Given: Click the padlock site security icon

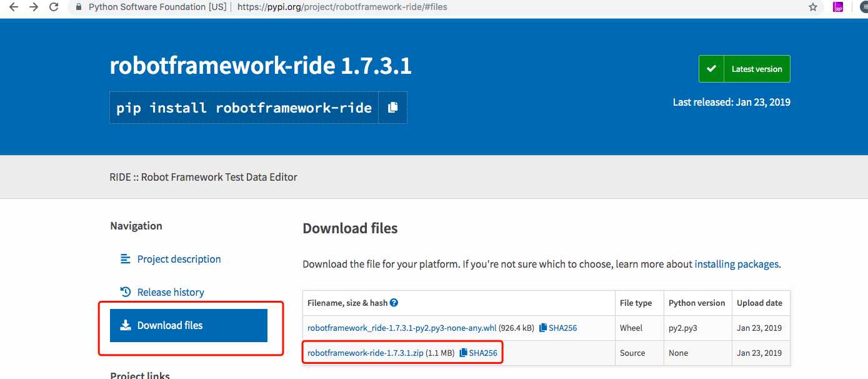Looking at the screenshot, I should pos(79,8).
